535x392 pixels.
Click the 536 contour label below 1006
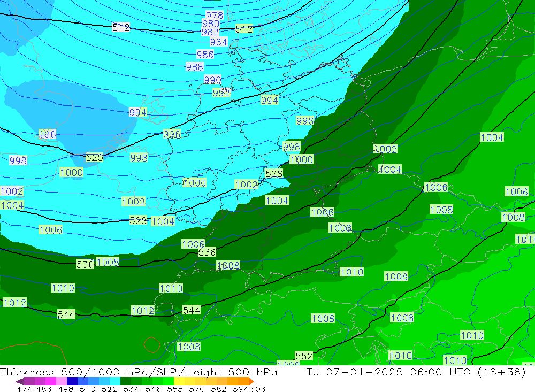[207, 252]
